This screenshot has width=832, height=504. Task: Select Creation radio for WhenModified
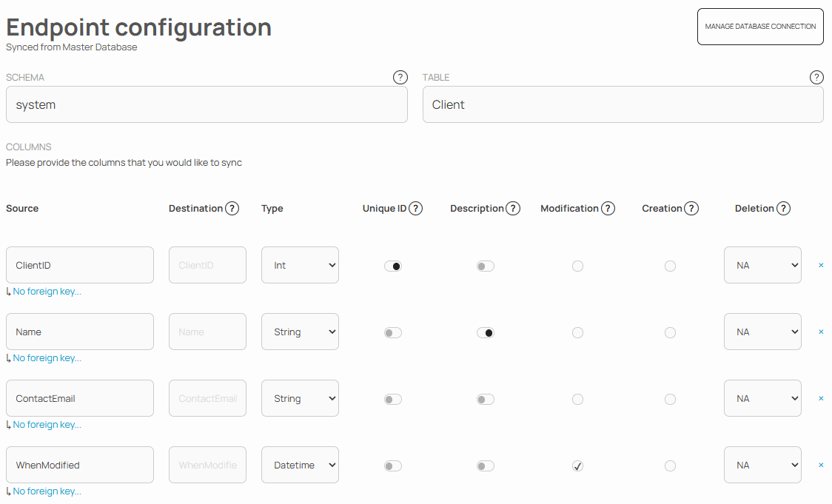tap(670, 466)
